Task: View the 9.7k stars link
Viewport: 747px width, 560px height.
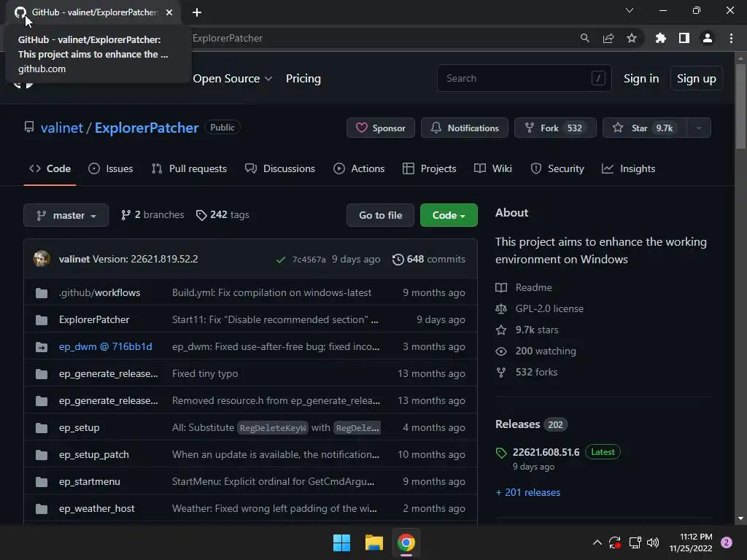Action: click(527, 330)
